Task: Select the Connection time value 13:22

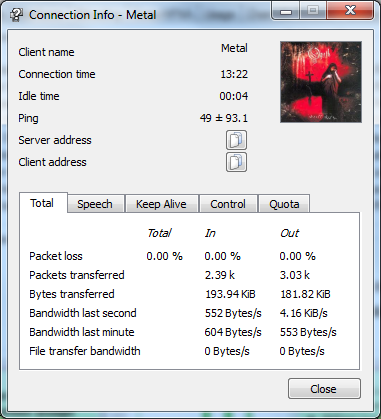Action: pyautogui.click(x=234, y=74)
